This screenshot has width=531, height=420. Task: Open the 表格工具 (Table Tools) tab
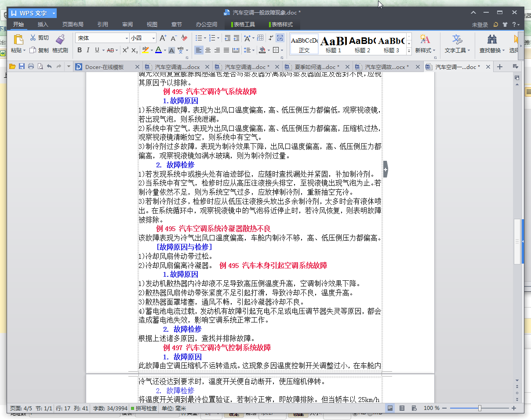[x=244, y=25]
